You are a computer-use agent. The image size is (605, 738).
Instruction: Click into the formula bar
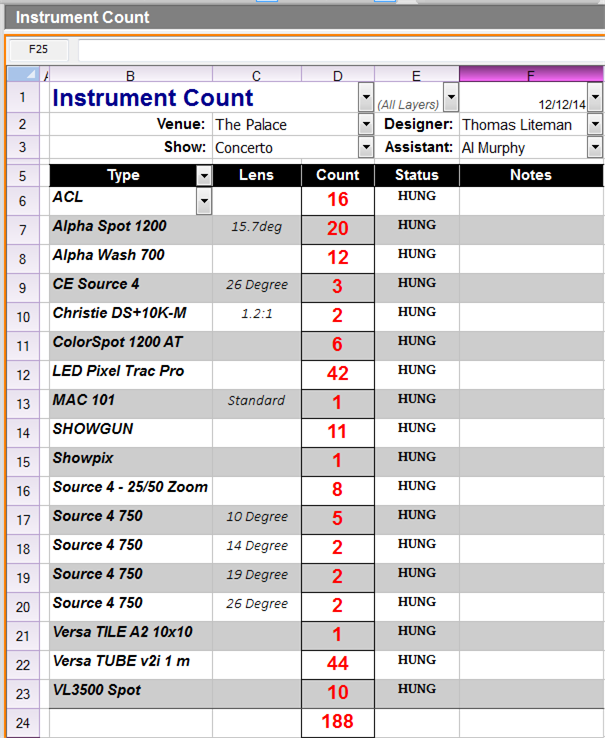(340, 49)
